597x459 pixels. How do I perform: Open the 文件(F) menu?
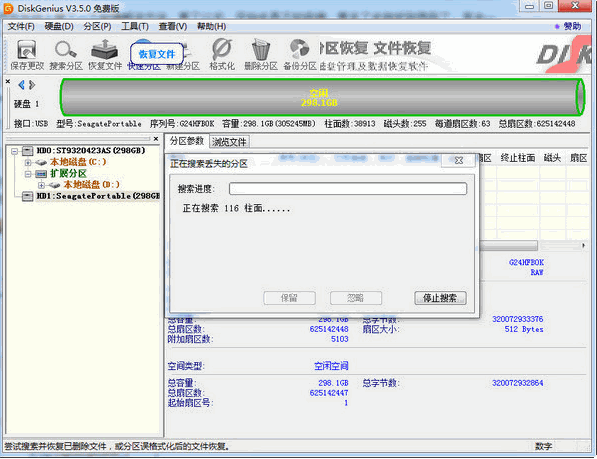(21, 26)
